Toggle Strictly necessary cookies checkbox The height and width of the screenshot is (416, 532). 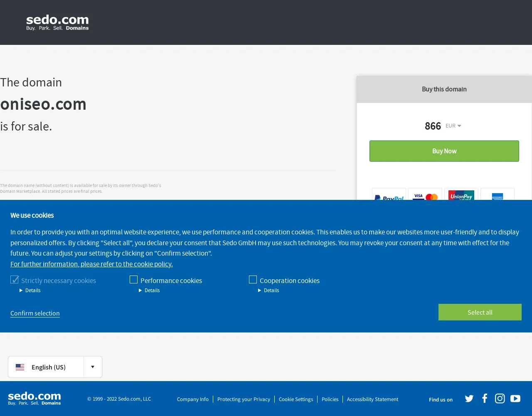coord(15,280)
